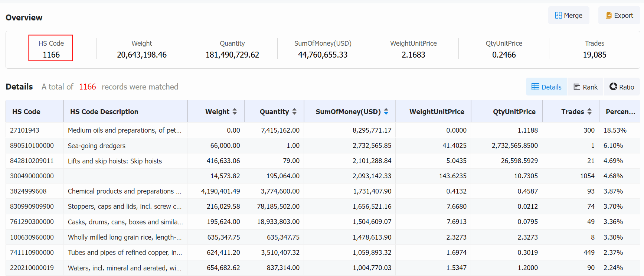Click the Details table icon
This screenshot has width=644, height=276.
(535, 87)
